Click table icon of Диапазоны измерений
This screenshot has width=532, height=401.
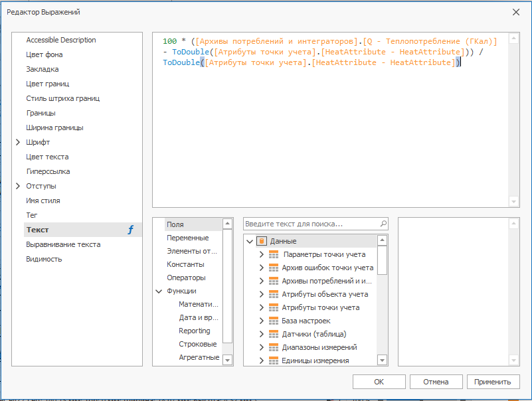pos(274,347)
